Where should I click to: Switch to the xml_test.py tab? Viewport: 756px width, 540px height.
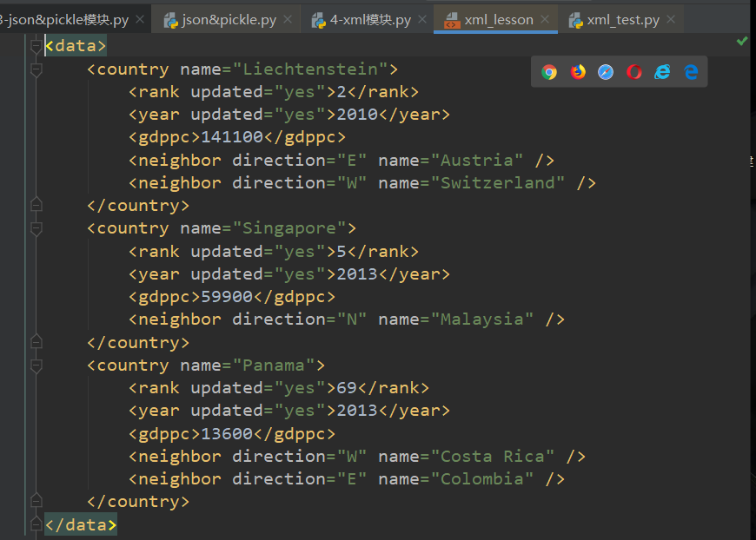[623, 20]
